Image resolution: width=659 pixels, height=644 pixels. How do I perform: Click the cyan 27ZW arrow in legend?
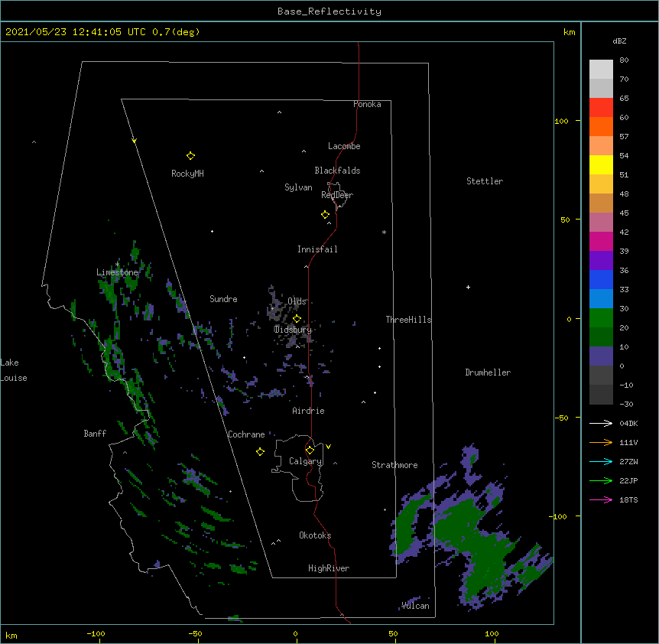[x=601, y=461]
